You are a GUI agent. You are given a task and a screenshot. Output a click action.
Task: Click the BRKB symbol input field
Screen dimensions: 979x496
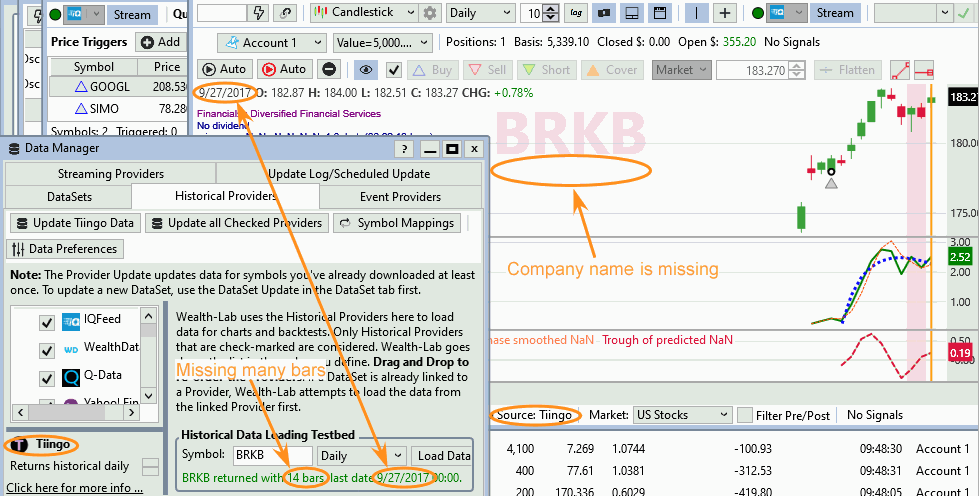[270, 455]
